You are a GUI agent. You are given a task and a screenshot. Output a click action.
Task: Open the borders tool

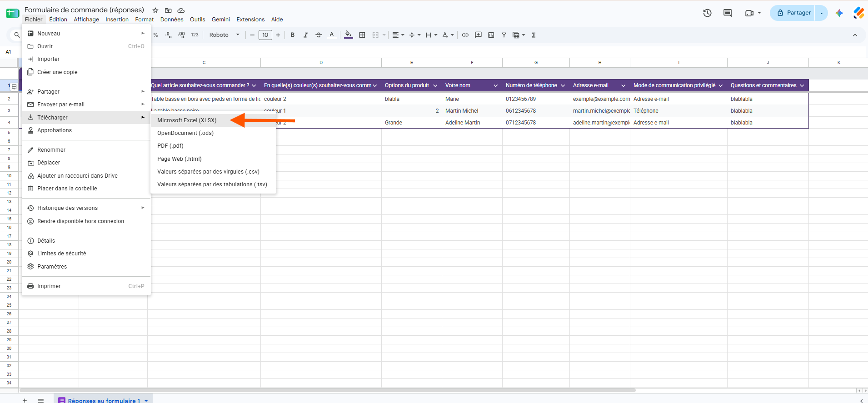click(362, 35)
